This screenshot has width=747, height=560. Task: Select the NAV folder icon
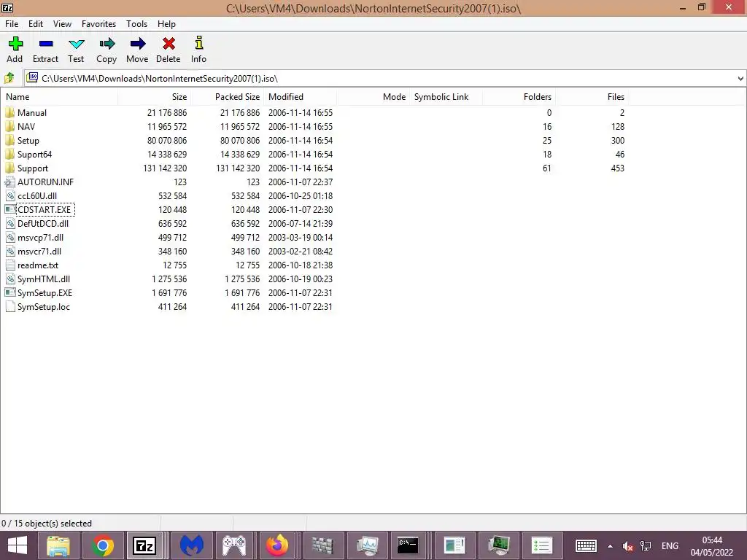(x=9, y=127)
